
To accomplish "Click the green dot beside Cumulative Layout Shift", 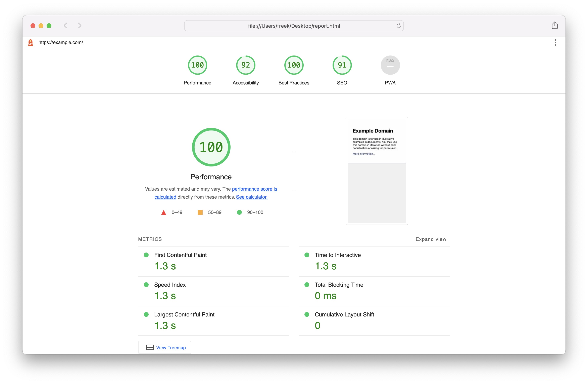I will click(x=307, y=314).
